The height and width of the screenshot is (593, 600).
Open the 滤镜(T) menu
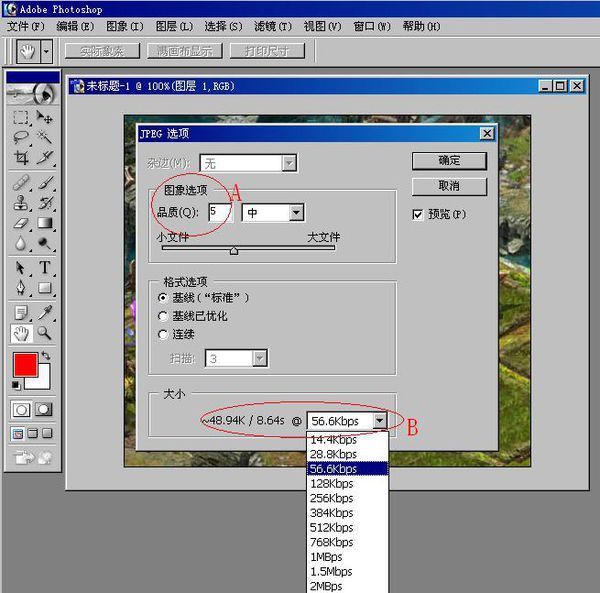(273, 26)
